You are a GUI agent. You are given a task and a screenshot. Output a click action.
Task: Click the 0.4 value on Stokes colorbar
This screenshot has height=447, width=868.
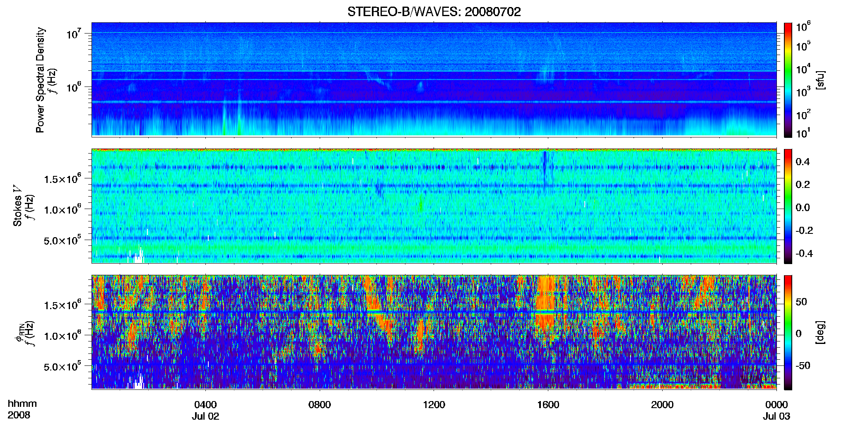tap(803, 162)
